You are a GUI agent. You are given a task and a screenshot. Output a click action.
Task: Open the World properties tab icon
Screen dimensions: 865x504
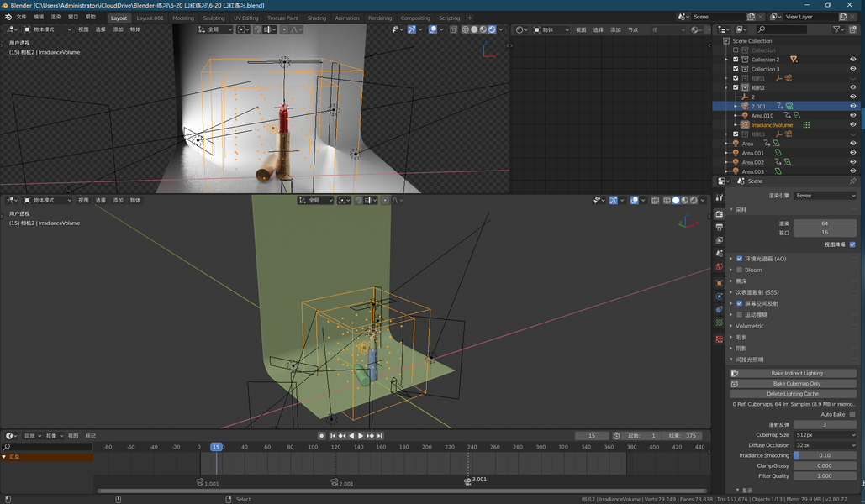(x=720, y=266)
